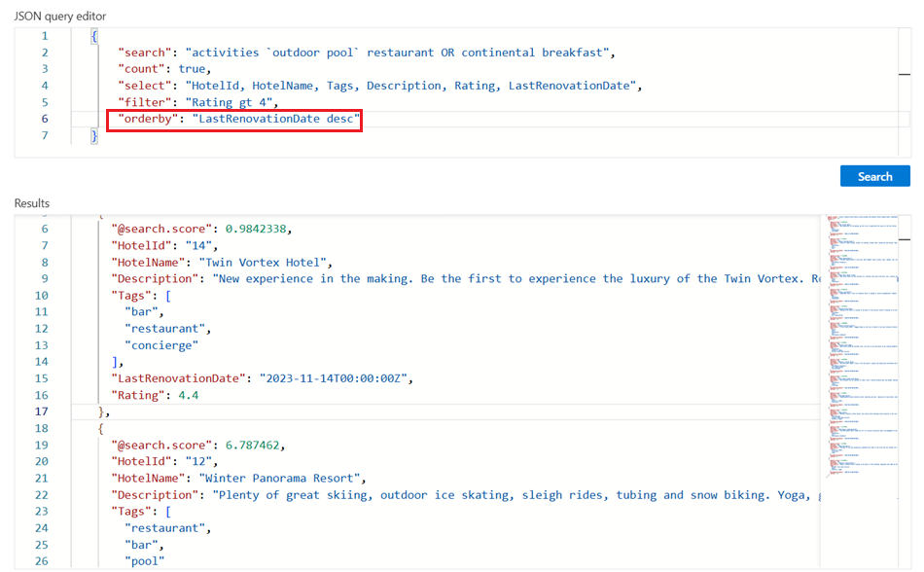
Task: Click the LastRenovationDate 2023-11-14 value
Action: (334, 378)
